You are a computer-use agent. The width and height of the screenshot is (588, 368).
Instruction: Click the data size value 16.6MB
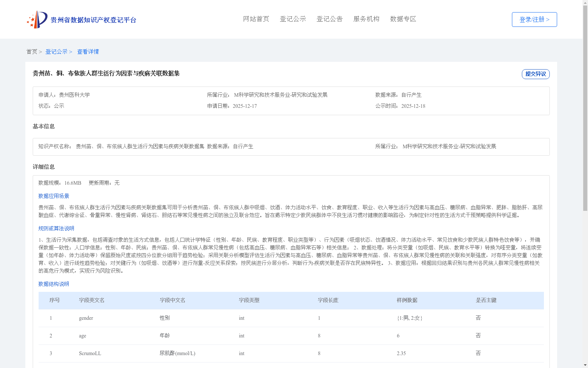pyautogui.click(x=73, y=183)
